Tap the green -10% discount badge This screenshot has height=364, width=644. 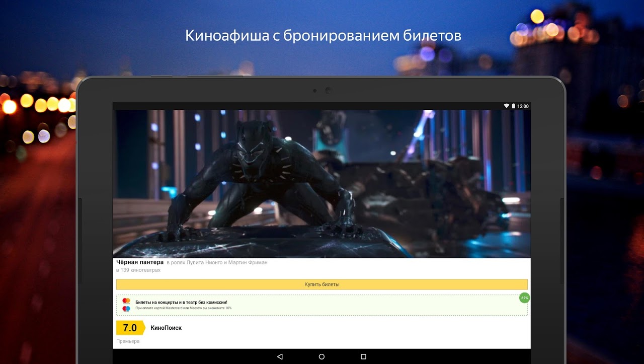(524, 298)
